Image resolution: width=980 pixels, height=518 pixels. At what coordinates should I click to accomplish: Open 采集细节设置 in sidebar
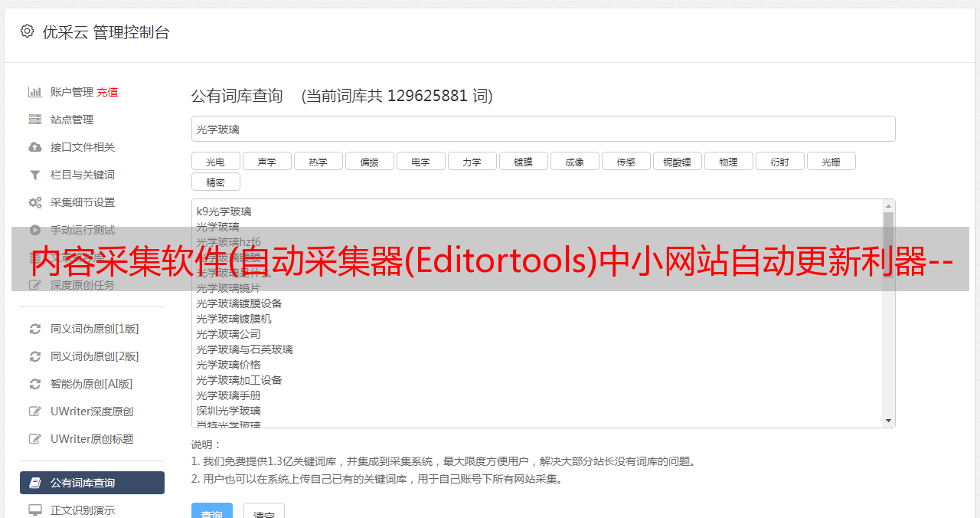[83, 202]
